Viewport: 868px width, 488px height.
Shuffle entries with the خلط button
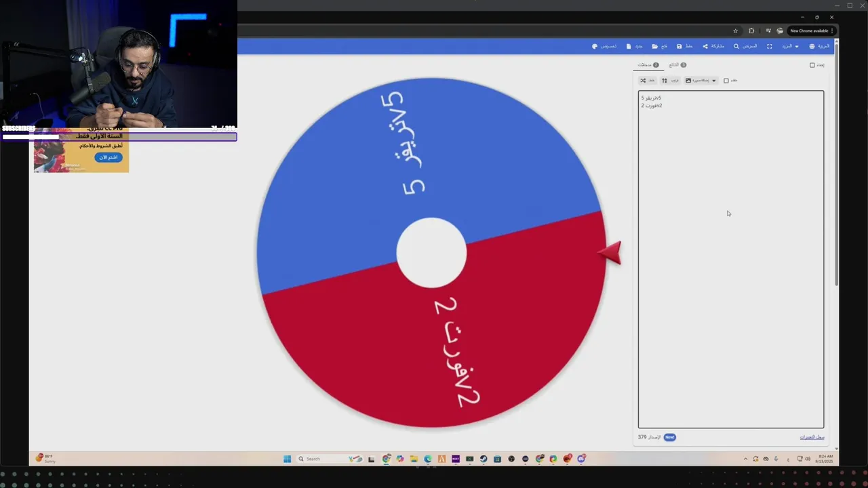(648, 80)
